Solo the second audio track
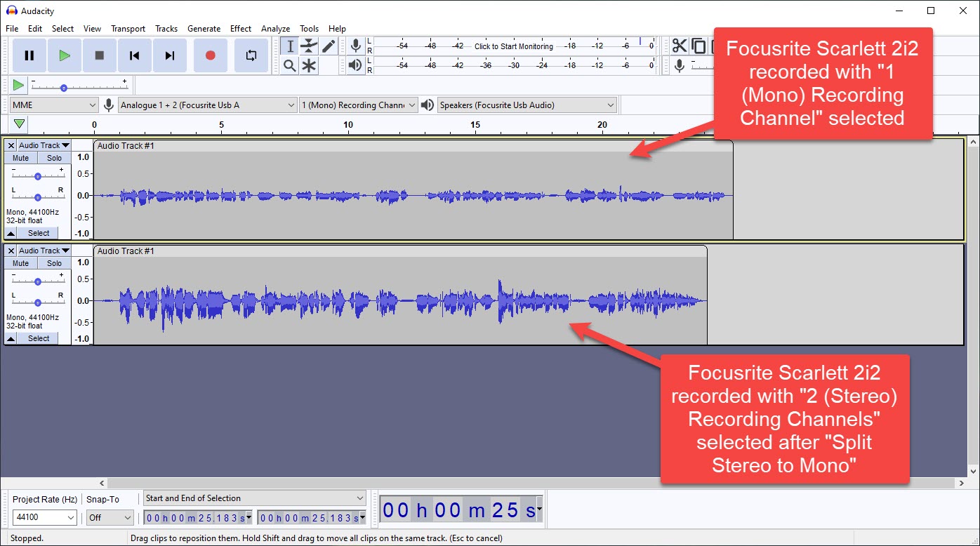Viewport: 980px width, 546px height. pyautogui.click(x=55, y=263)
